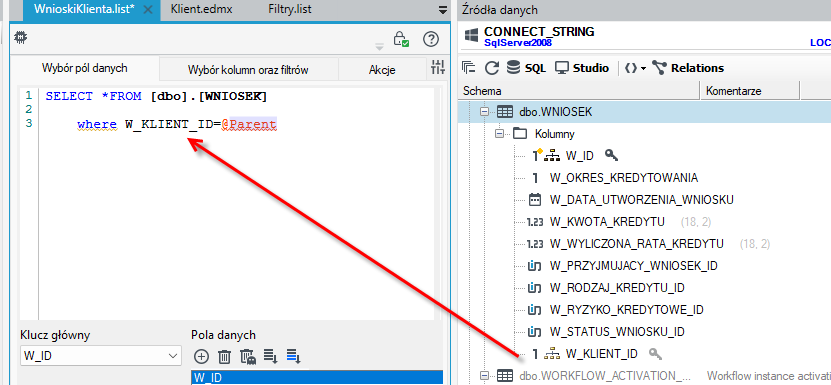The height and width of the screenshot is (385, 831).
Task: Refresh the data source schema
Action: (493, 68)
